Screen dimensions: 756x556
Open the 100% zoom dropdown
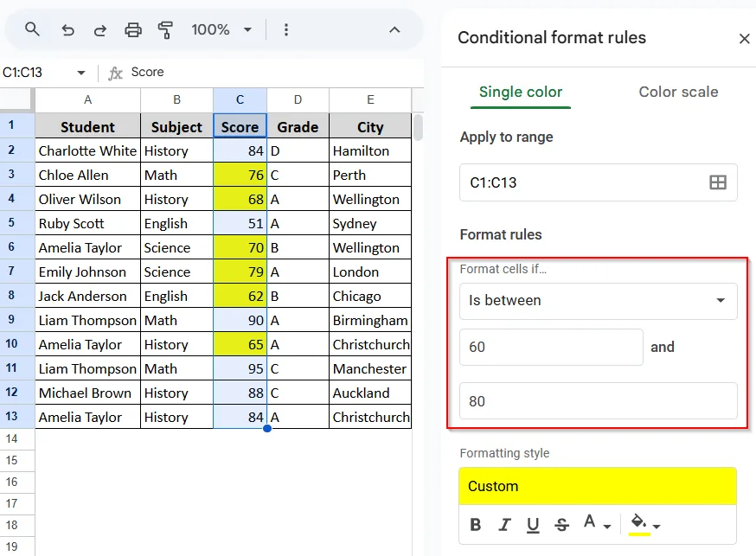coord(221,30)
